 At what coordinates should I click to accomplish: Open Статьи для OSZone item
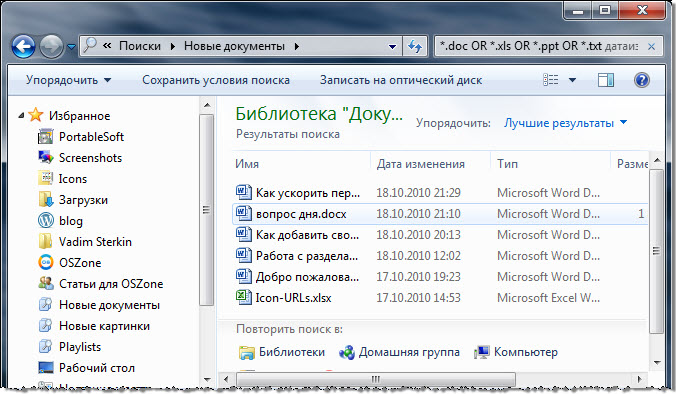(x=100, y=284)
